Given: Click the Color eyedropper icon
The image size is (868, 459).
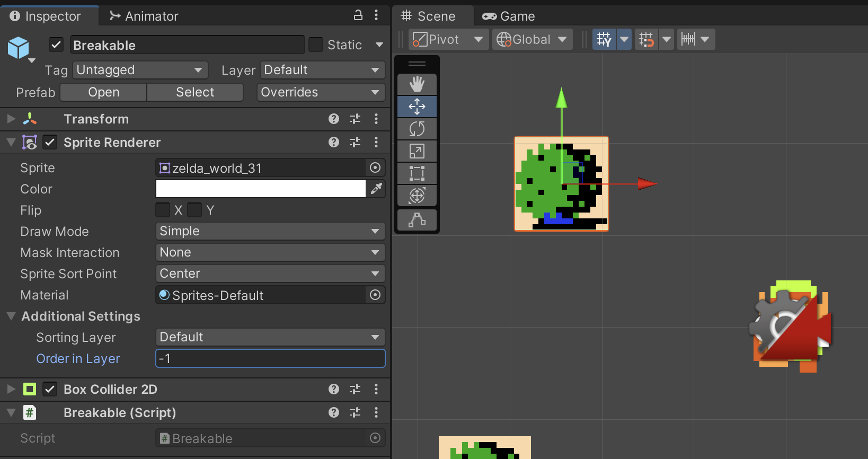Looking at the screenshot, I should point(376,189).
